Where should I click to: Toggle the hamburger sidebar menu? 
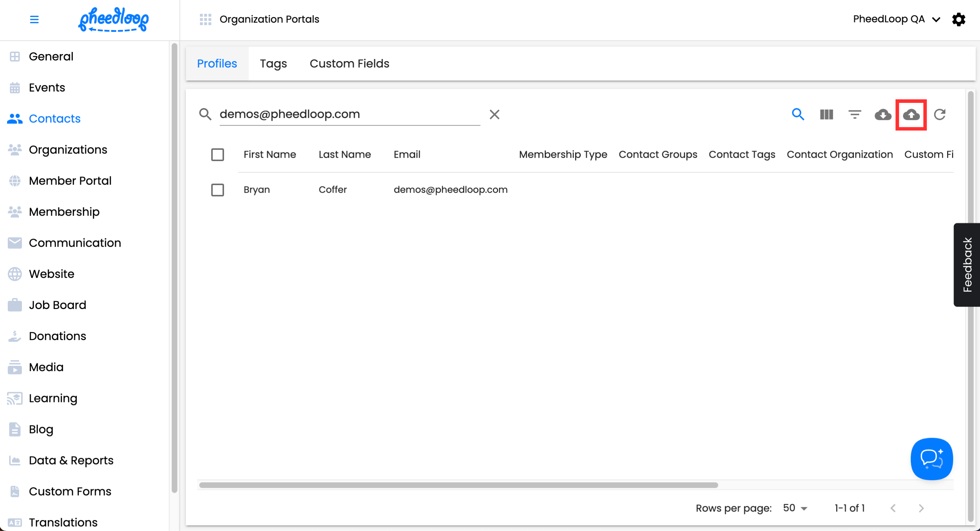(x=34, y=19)
